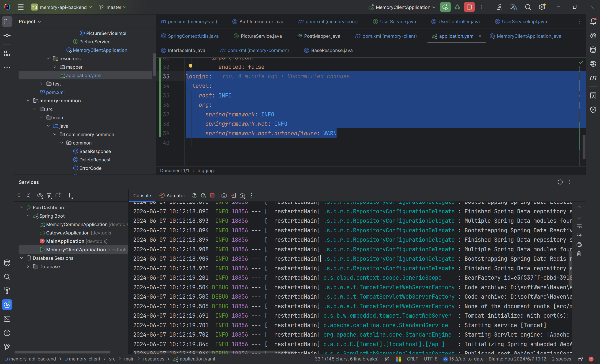The height and width of the screenshot is (364, 600).
Task: Expand the Database node in Services
Action: (28, 266)
